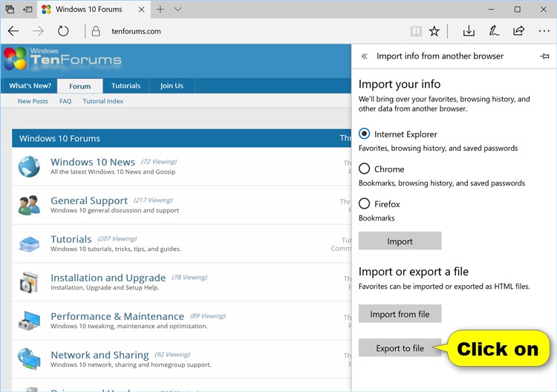Click the Tutorials forum icon
Screen dimensions: 557x392
(29, 244)
